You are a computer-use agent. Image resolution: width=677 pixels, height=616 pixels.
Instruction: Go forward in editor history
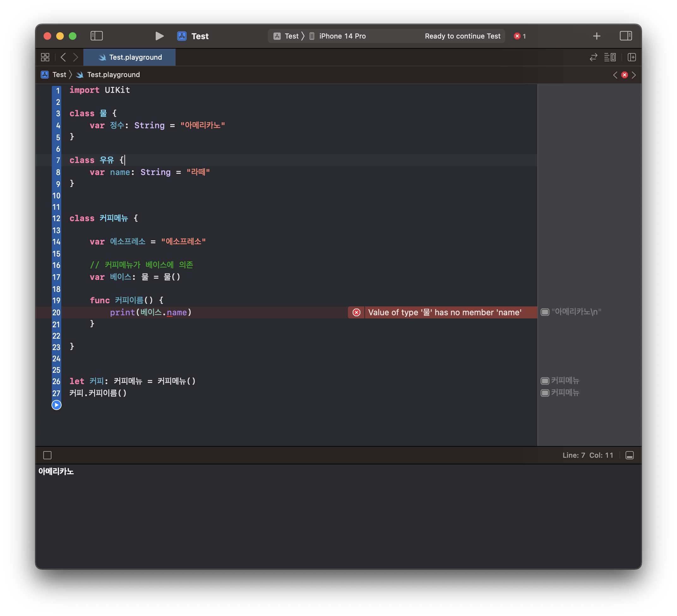pyautogui.click(x=76, y=57)
